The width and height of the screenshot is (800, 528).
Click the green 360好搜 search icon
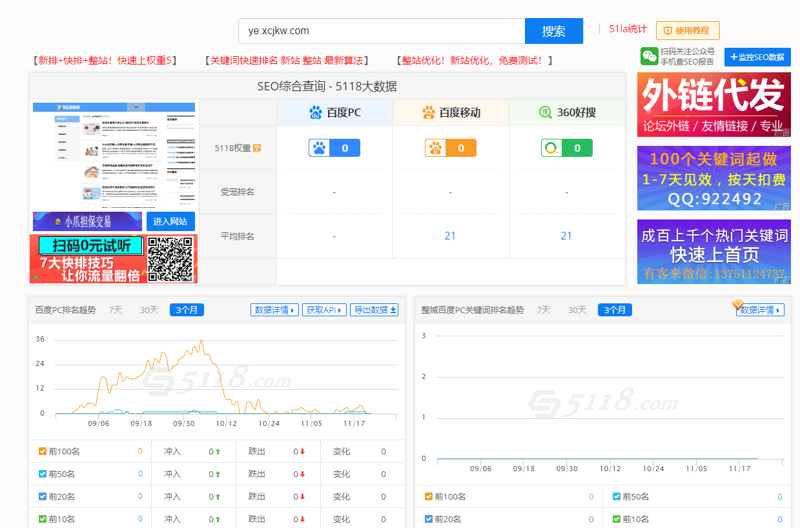pyautogui.click(x=545, y=112)
